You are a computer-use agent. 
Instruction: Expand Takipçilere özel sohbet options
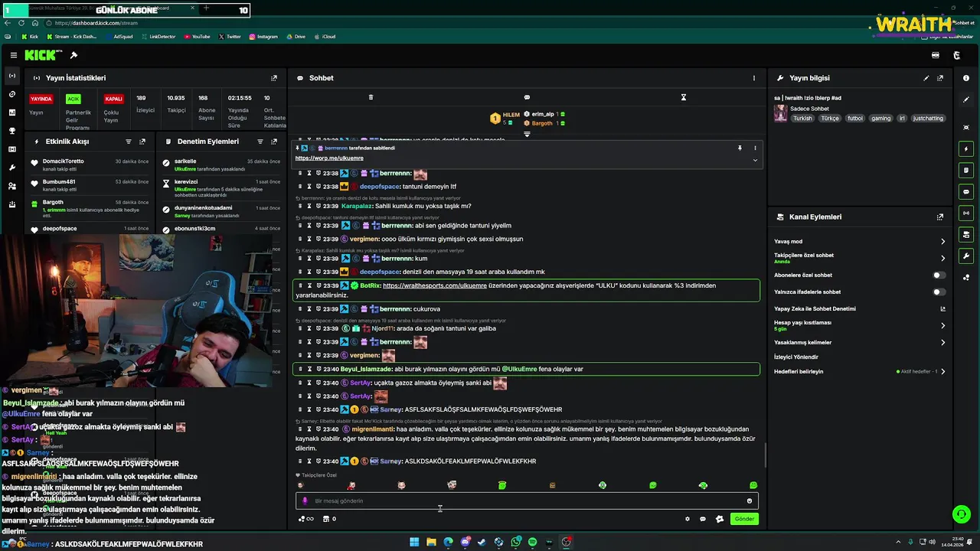tap(942, 258)
